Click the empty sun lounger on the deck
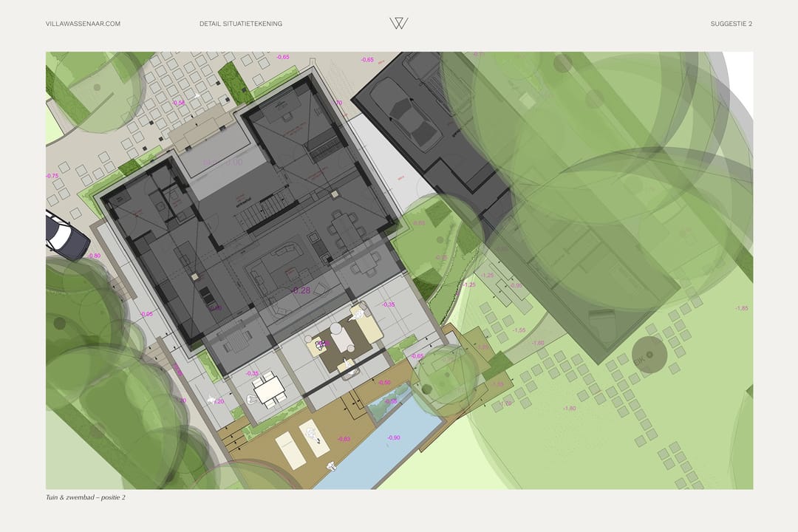Screen dimensions: 798x532 (290, 451)
